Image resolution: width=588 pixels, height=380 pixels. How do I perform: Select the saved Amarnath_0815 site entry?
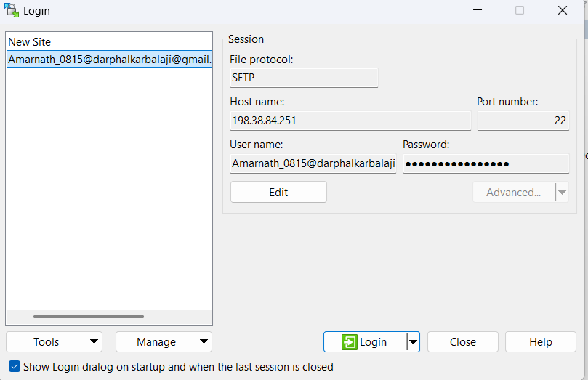pos(109,60)
